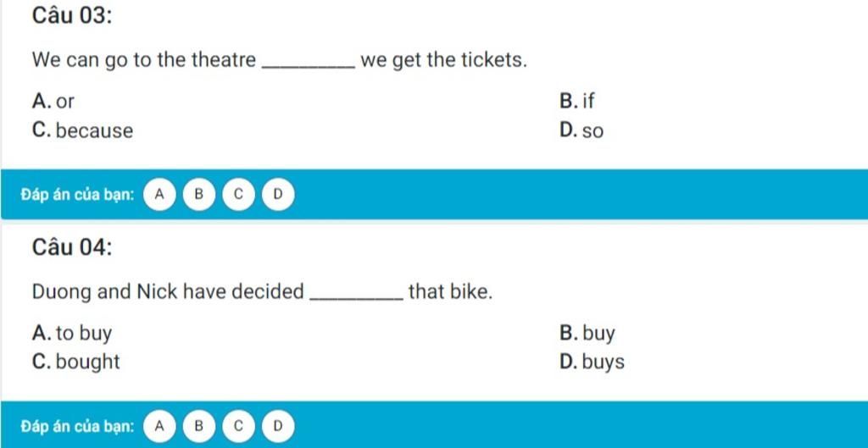868x448 pixels.
Task: Click the option text 'D. so'
Action: (x=581, y=130)
